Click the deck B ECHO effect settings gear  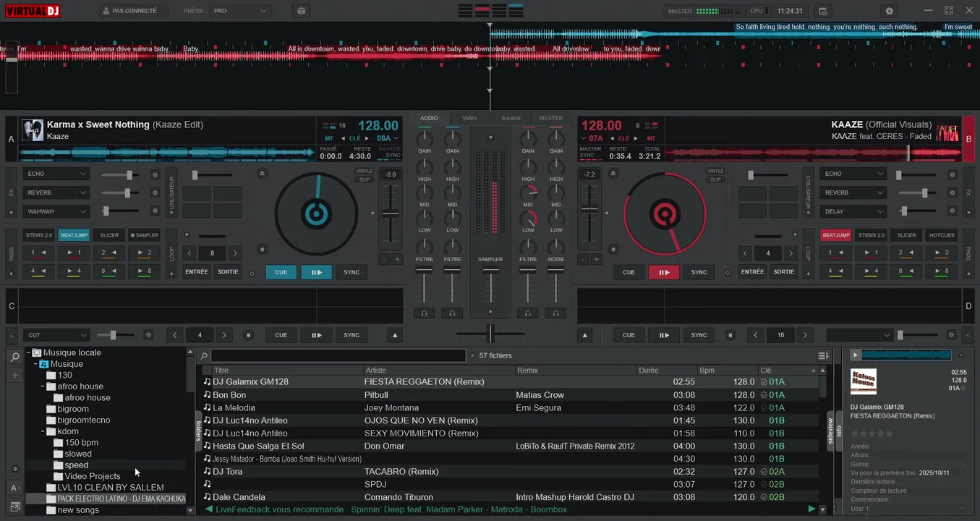tap(953, 174)
